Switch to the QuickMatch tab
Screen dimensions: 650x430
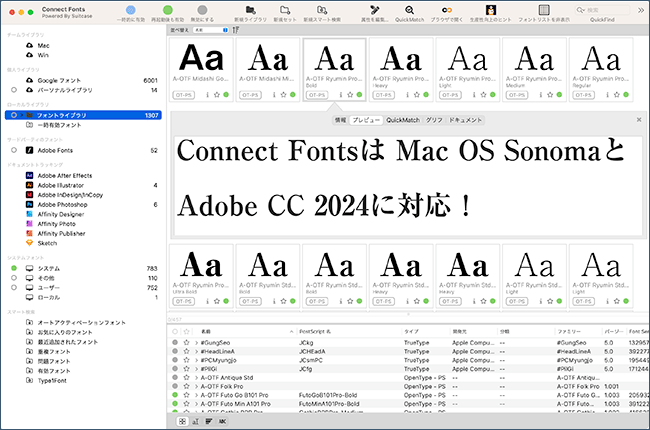pos(403,120)
